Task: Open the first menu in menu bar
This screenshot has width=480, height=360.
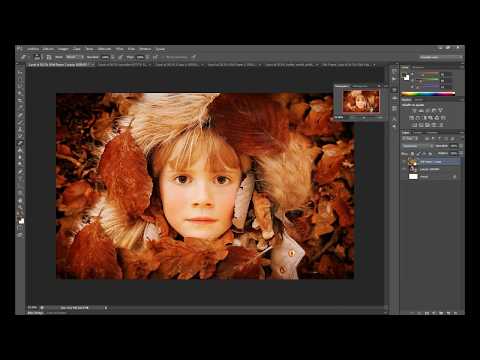Action: [33, 49]
